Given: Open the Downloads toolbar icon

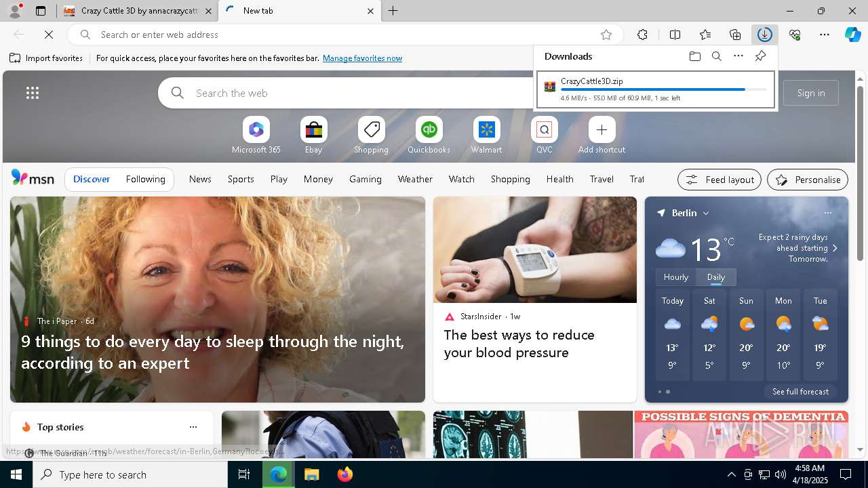Looking at the screenshot, I should click(764, 35).
